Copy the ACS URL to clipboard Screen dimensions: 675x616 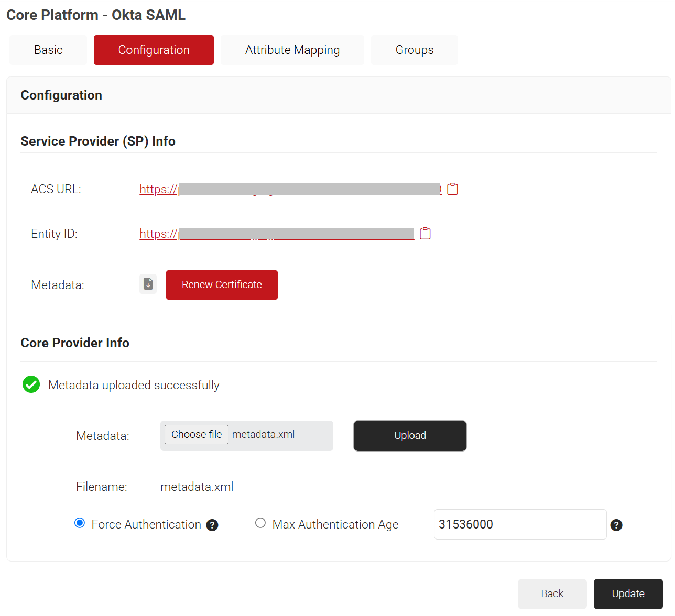pos(452,189)
